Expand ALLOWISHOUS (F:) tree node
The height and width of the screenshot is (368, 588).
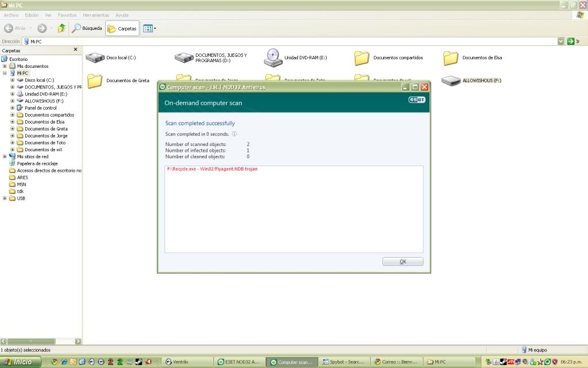tap(13, 101)
